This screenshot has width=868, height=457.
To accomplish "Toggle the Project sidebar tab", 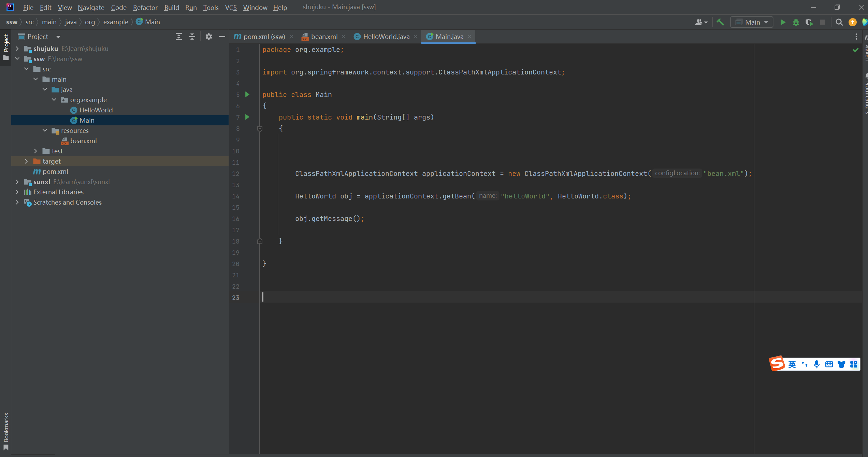I will pyautogui.click(x=6, y=46).
